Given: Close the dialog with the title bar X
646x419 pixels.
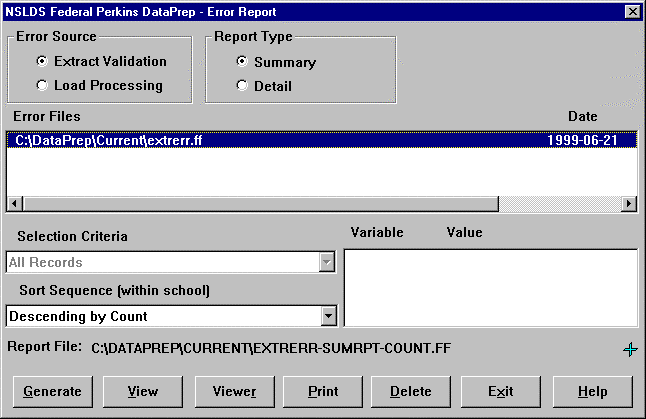Looking at the screenshot, I should (x=632, y=12).
